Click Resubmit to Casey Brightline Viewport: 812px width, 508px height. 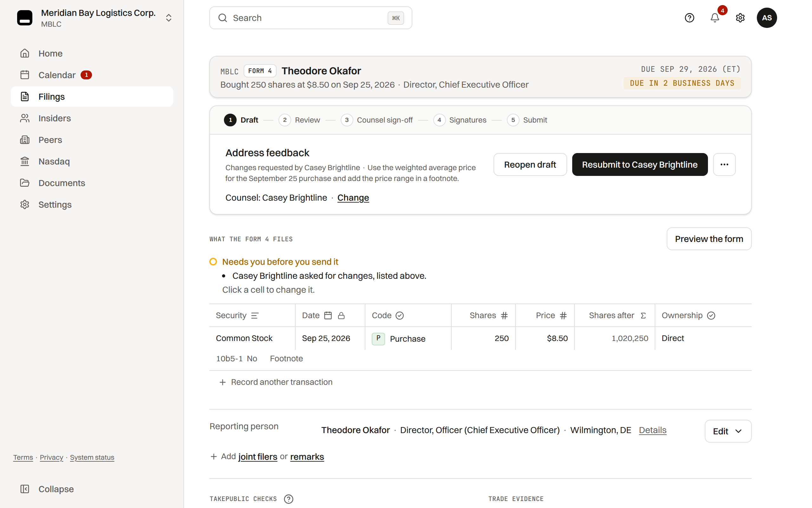click(639, 165)
